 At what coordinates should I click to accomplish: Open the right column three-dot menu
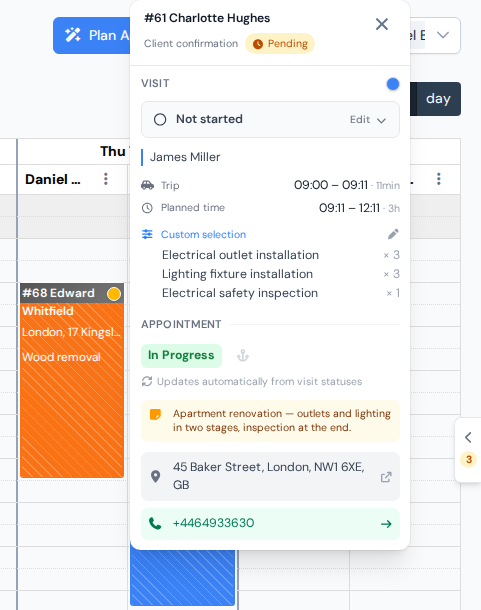click(439, 179)
